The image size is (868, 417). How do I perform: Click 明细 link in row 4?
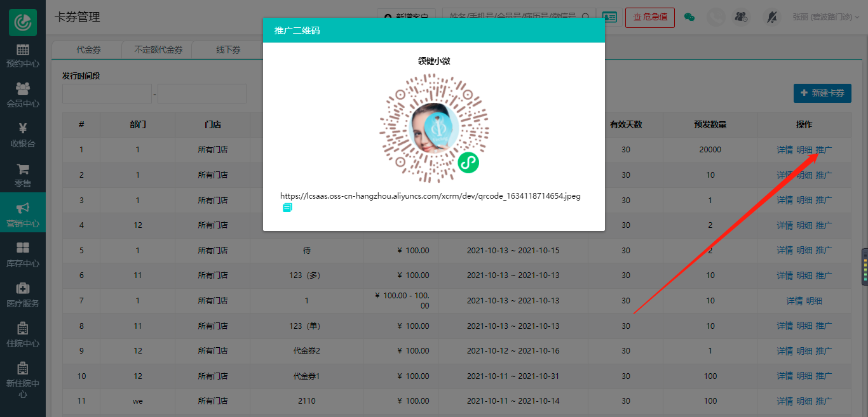tap(804, 225)
